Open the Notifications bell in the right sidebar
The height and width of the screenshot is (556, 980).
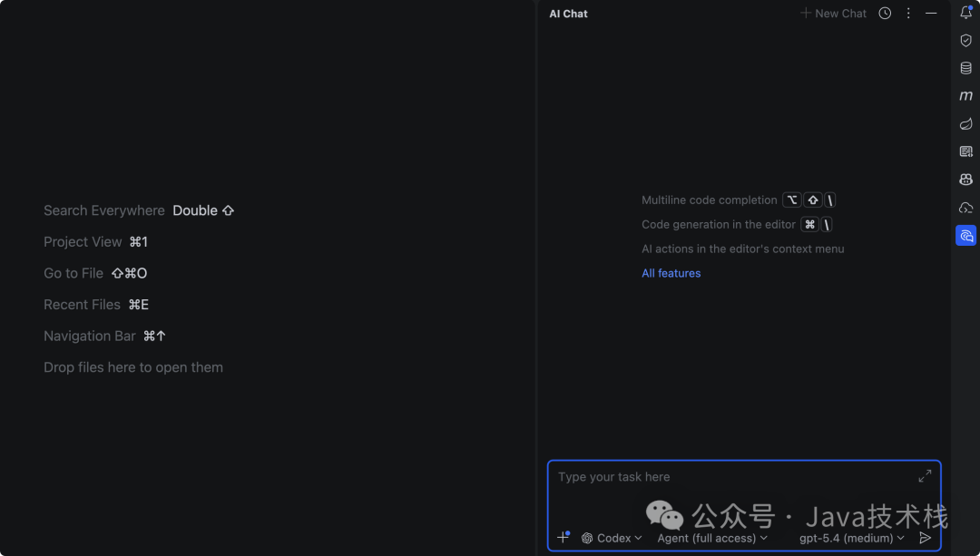coord(965,13)
